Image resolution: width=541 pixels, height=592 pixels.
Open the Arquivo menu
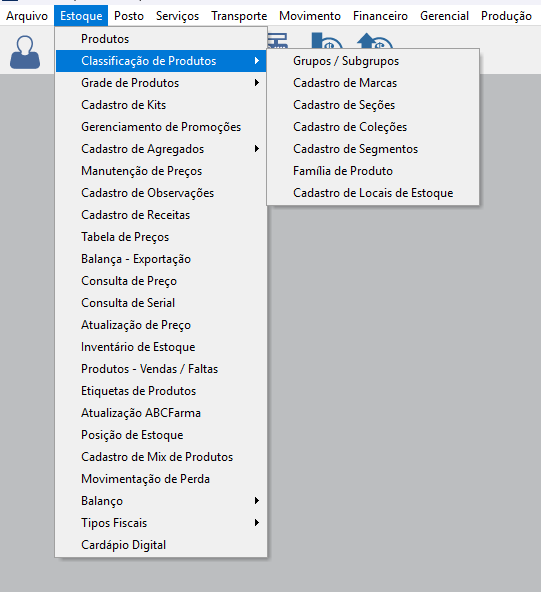[x=27, y=16]
